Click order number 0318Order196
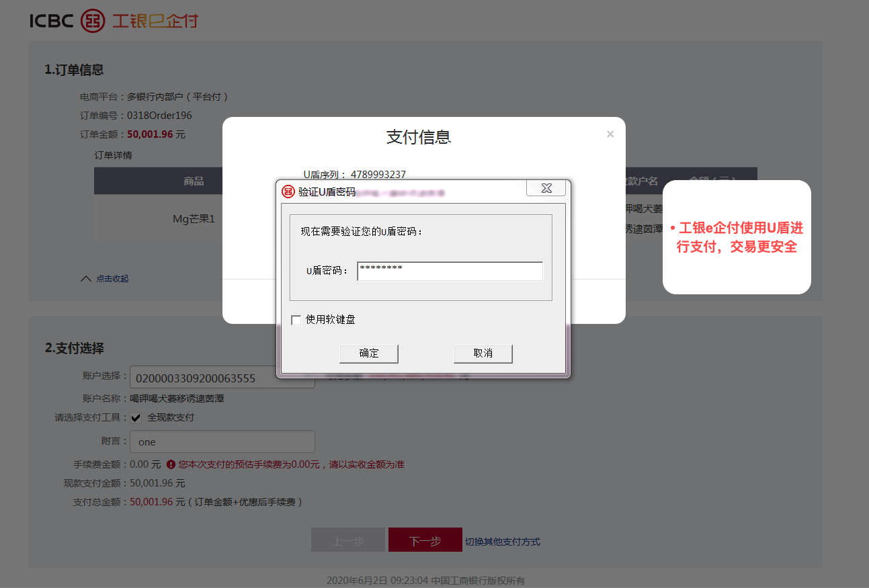This screenshot has height=588, width=869. click(x=159, y=116)
